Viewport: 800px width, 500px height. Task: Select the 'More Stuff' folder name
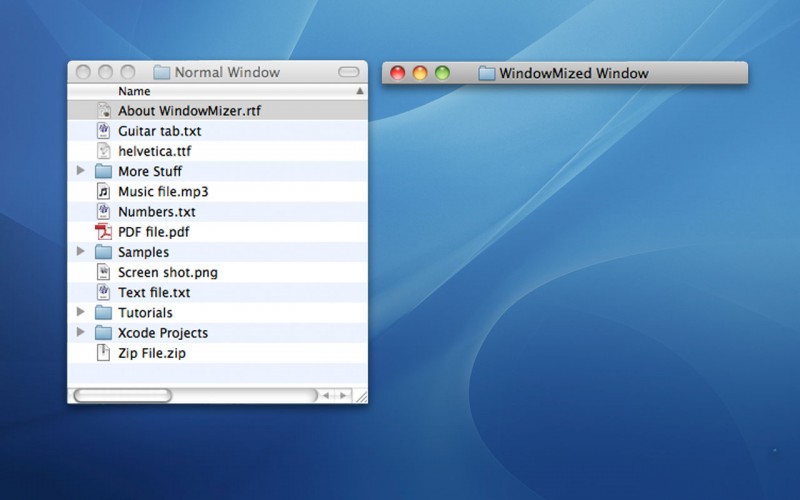click(150, 171)
